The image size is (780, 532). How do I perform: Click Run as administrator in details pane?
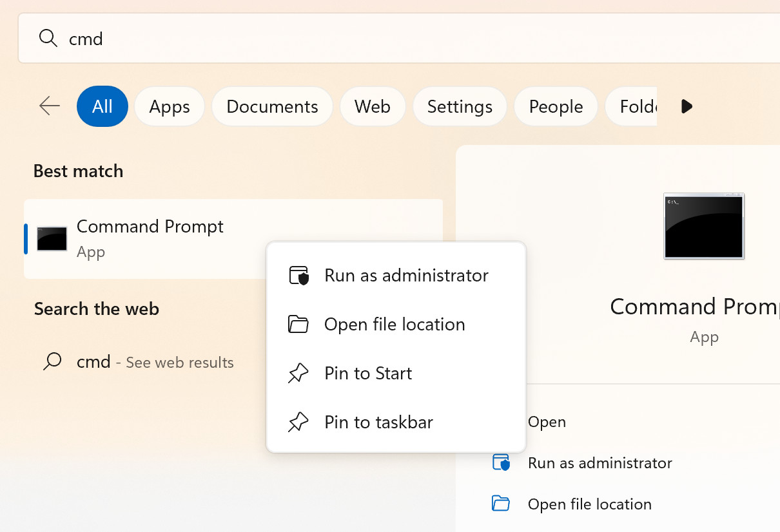[600, 463]
